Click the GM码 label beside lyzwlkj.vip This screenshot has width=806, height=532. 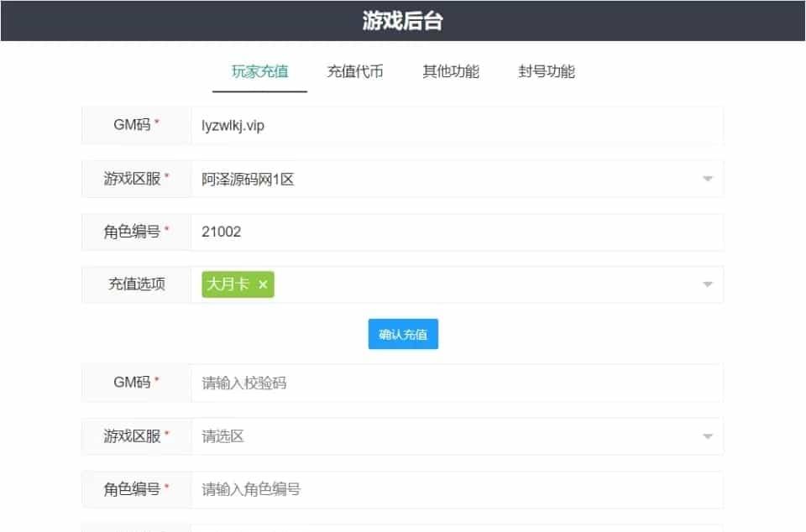pyautogui.click(x=132, y=125)
